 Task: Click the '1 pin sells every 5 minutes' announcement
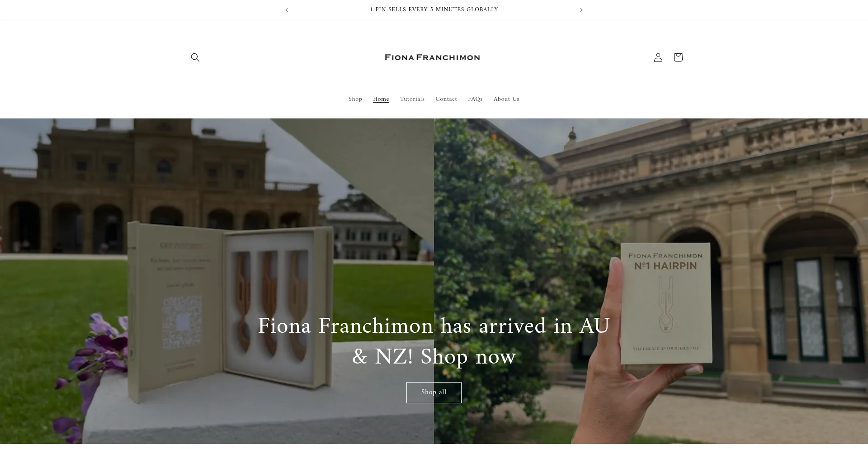coord(434,10)
